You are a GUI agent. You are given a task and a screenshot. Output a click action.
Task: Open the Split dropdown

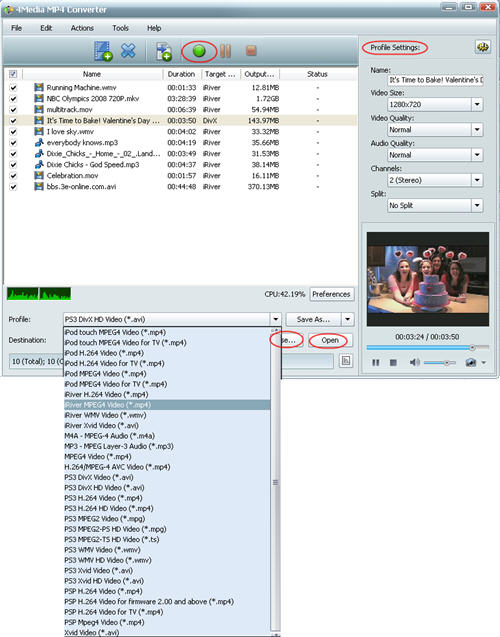(x=477, y=205)
